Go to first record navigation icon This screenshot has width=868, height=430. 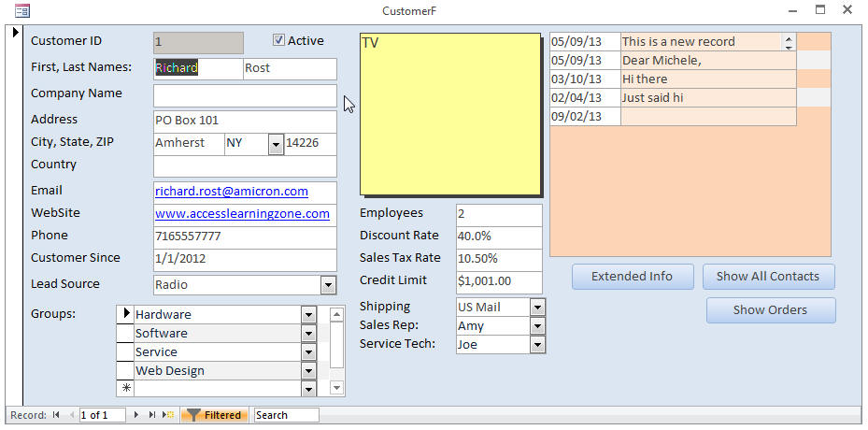click(56, 415)
